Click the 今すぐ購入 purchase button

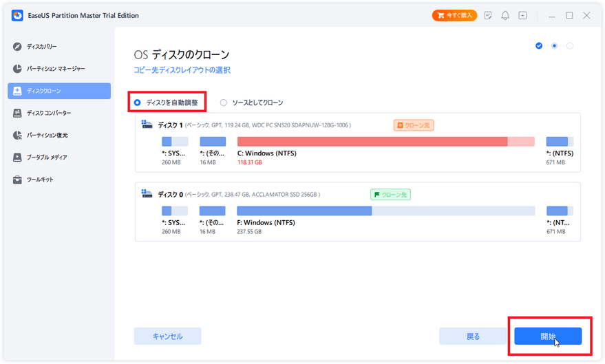454,15
